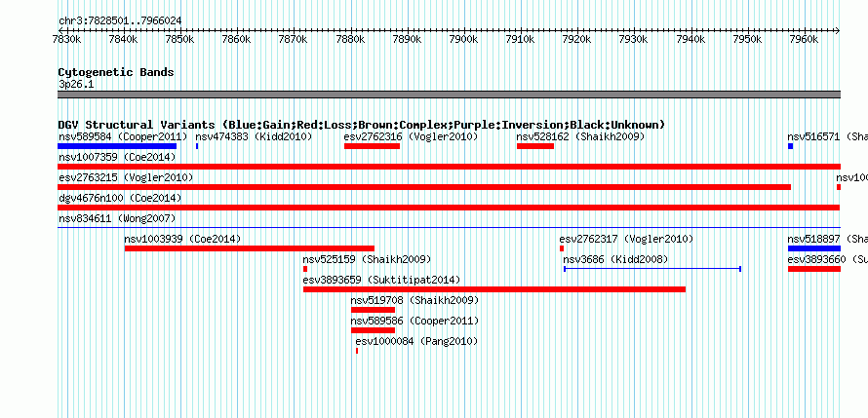Select the nsv589586 (Cooper2011) label
The width and height of the screenshot is (868, 418).
(414, 321)
